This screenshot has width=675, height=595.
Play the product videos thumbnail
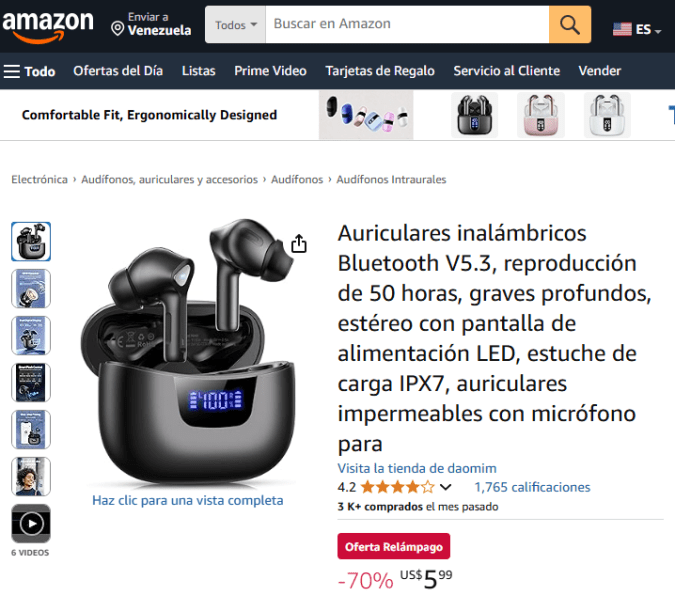(x=31, y=524)
